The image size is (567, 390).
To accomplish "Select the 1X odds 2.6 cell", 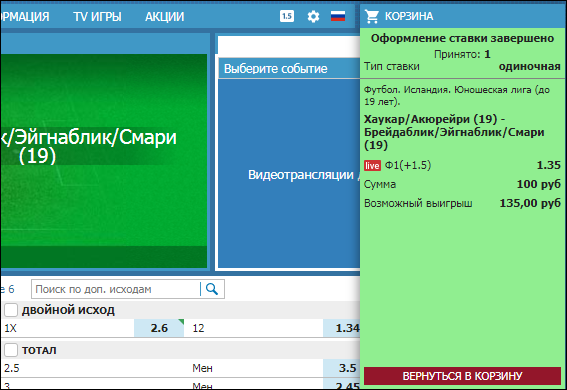I will point(159,328).
